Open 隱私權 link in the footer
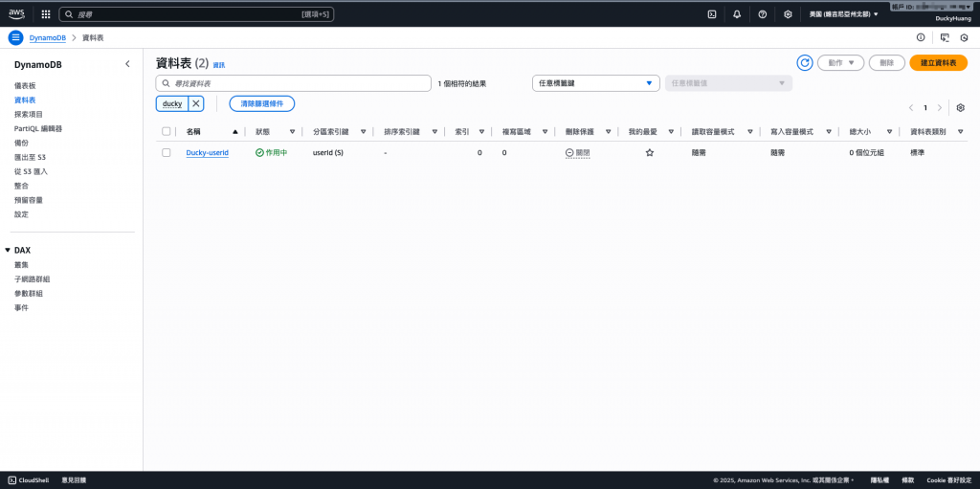 [x=880, y=480]
